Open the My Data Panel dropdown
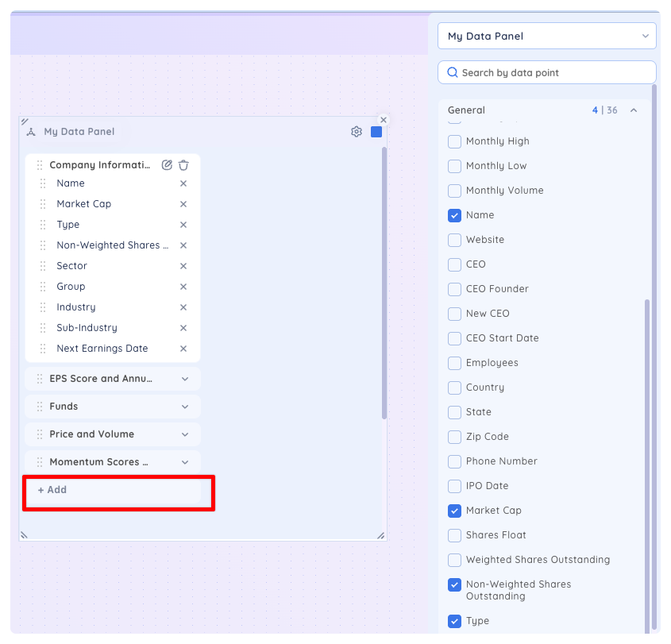The image size is (671, 644). [x=547, y=36]
